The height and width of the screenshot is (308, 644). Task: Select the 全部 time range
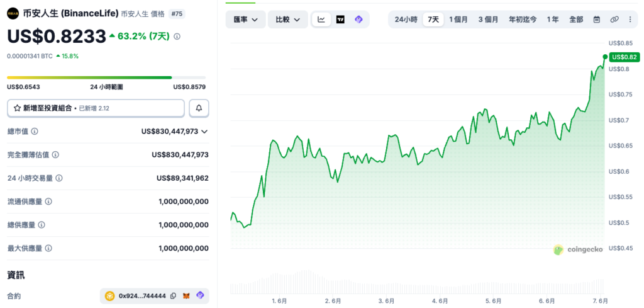click(576, 20)
